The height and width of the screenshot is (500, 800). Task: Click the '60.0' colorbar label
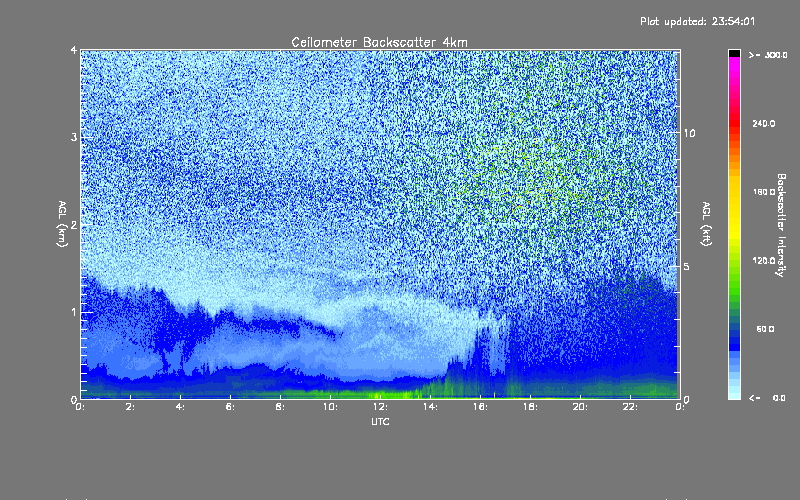(765, 329)
